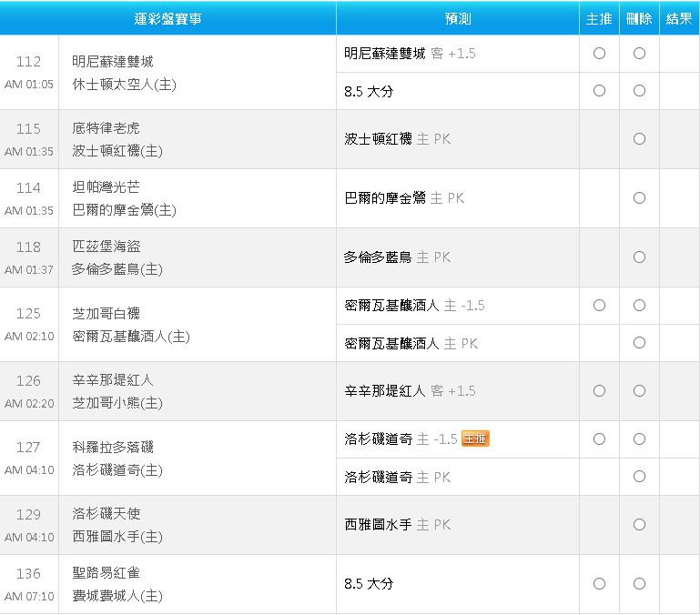Click the 結果 column header
700x615 pixels.
pos(679,18)
